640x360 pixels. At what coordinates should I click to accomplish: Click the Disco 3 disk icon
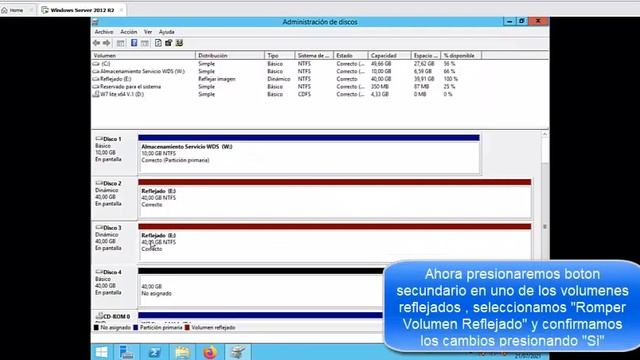pyautogui.click(x=99, y=227)
